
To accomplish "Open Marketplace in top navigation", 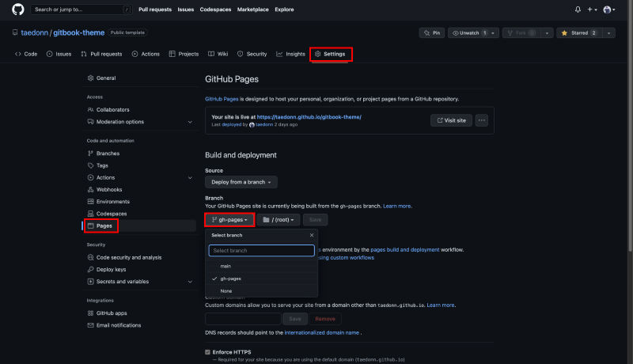I will [252, 9].
